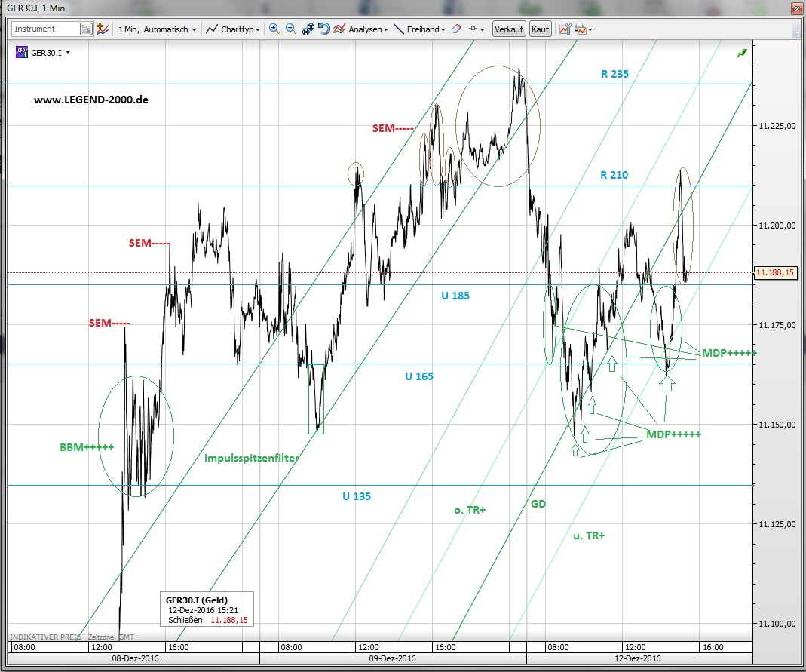Screen dimensions: 806x672
Task: Expand the GER30.I instrument dropdown arrow
Action: point(69,53)
